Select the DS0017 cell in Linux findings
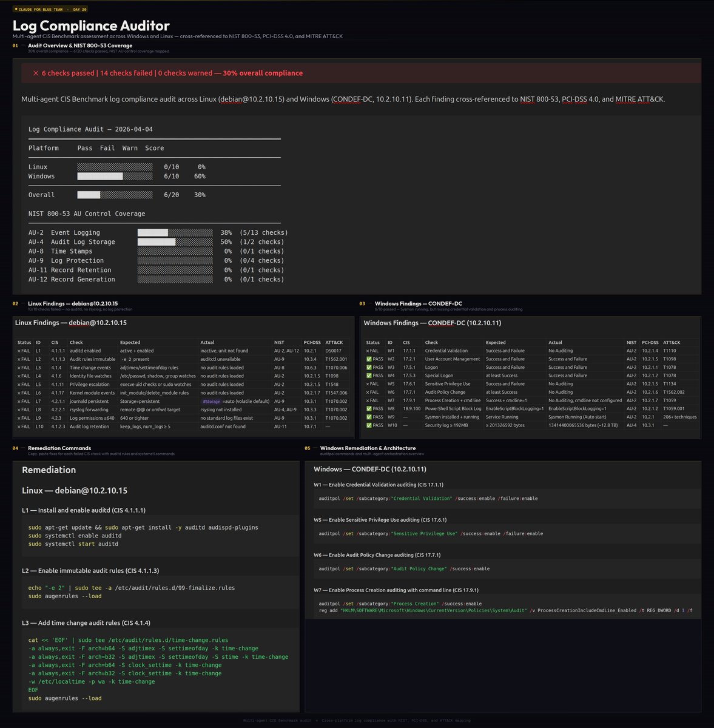This screenshot has width=714, height=728. click(333, 351)
